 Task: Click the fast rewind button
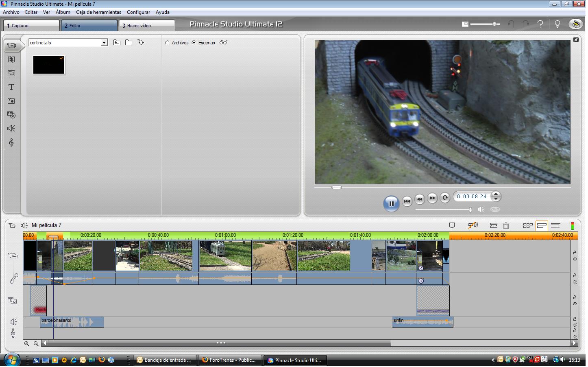coord(420,199)
